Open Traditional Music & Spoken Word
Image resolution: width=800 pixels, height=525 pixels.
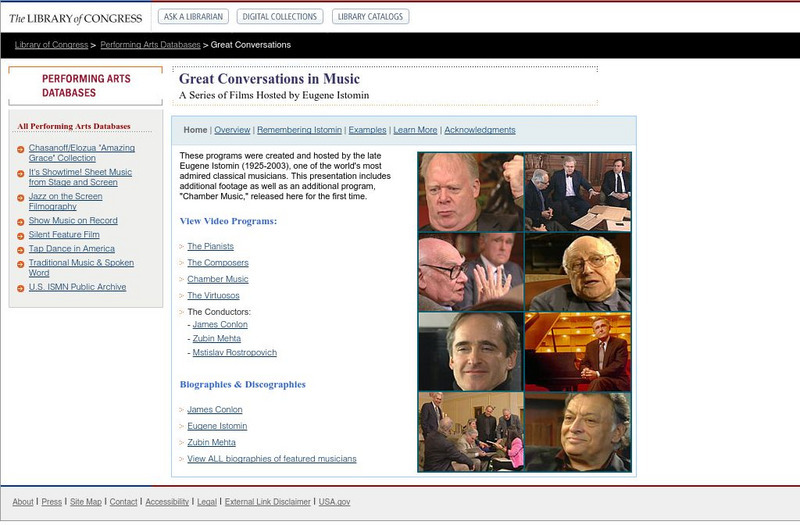pyautogui.click(x=81, y=267)
